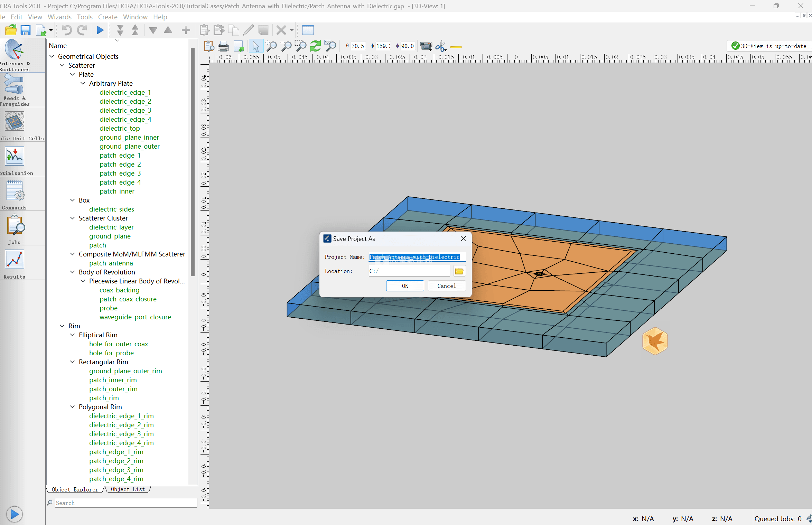Click Cancel in Save Project As dialog
The image size is (812, 525).
447,286
